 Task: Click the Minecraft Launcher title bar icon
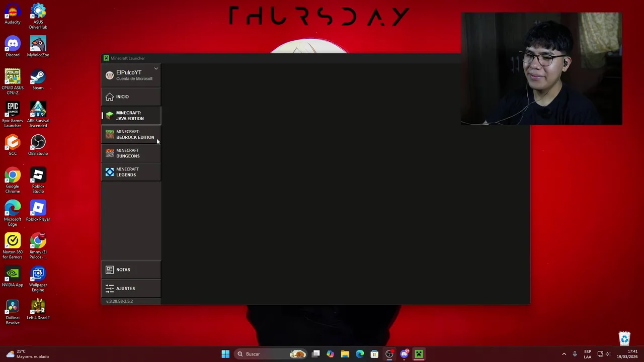pyautogui.click(x=106, y=58)
